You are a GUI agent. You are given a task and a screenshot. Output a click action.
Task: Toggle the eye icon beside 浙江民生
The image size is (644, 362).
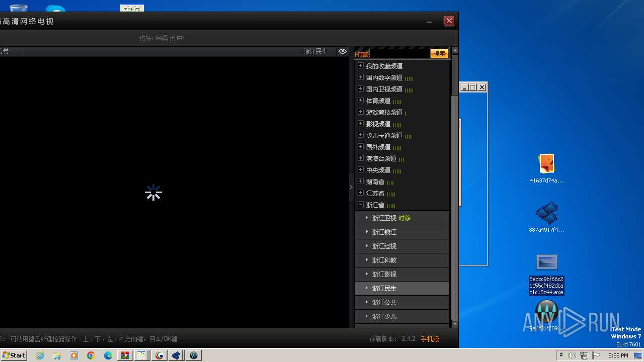pos(343,51)
